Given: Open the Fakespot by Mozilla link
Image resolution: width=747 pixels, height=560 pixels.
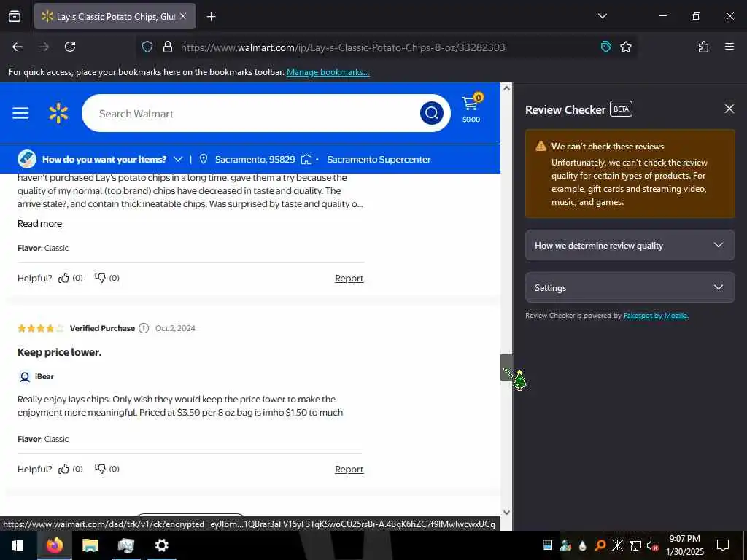Looking at the screenshot, I should pyautogui.click(x=655, y=316).
